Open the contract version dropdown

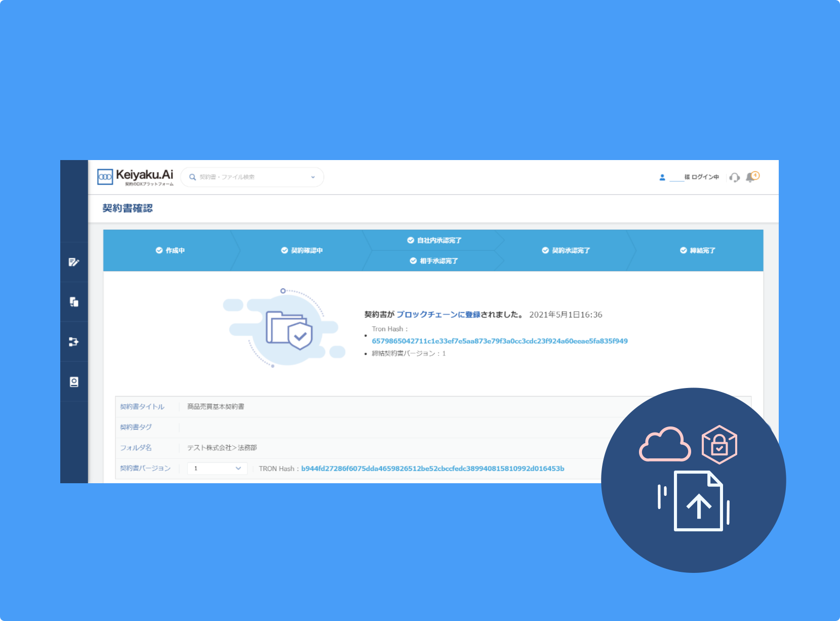[x=217, y=469]
